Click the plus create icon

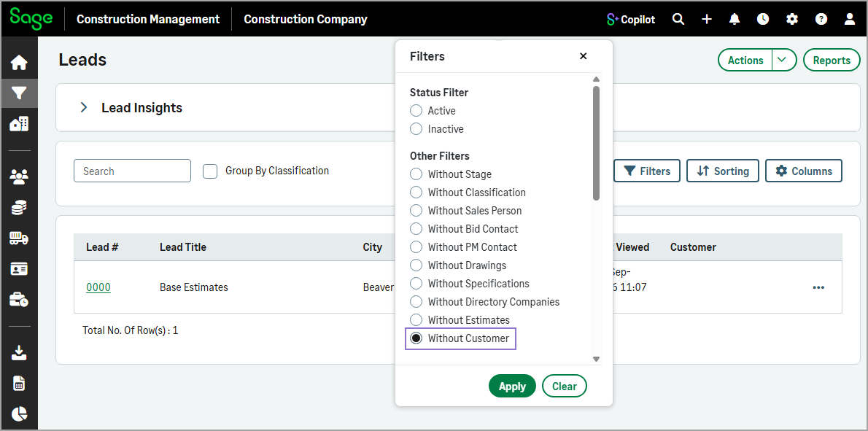pyautogui.click(x=706, y=20)
